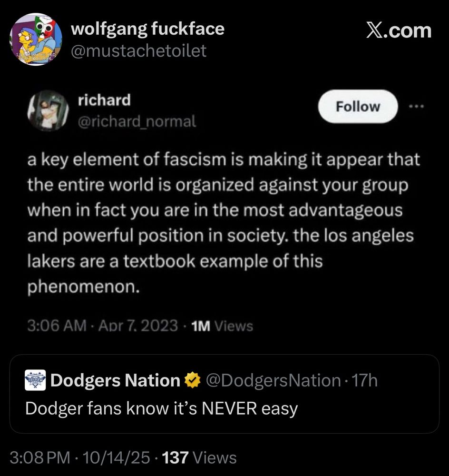Open the Dodgers Nation account name
449x476 pixels.
[115, 380]
